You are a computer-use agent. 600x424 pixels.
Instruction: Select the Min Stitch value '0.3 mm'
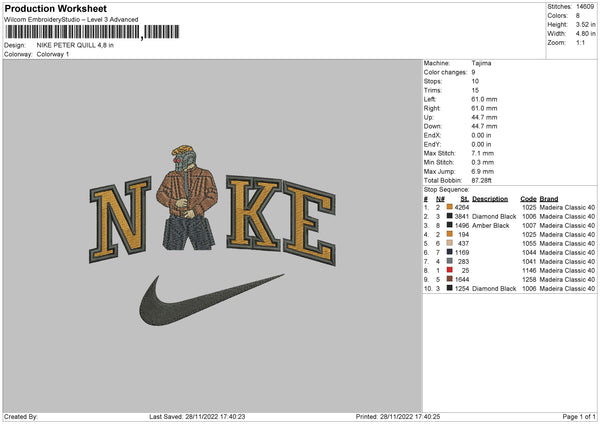point(483,162)
